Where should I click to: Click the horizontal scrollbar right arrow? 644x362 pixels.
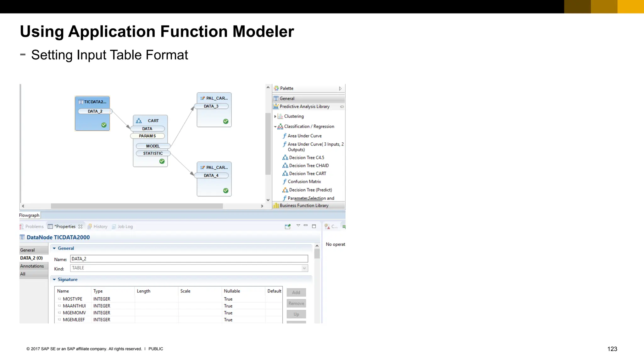[x=262, y=206]
